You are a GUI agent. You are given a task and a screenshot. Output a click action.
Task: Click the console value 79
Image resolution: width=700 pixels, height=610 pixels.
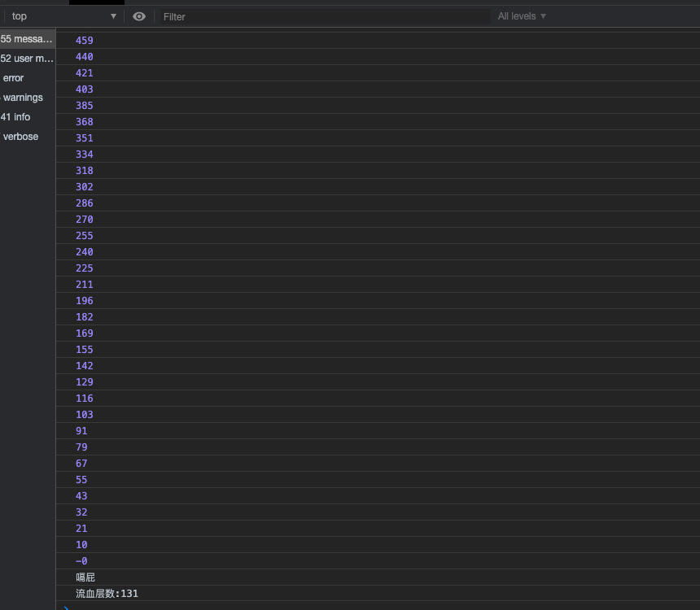pos(81,447)
